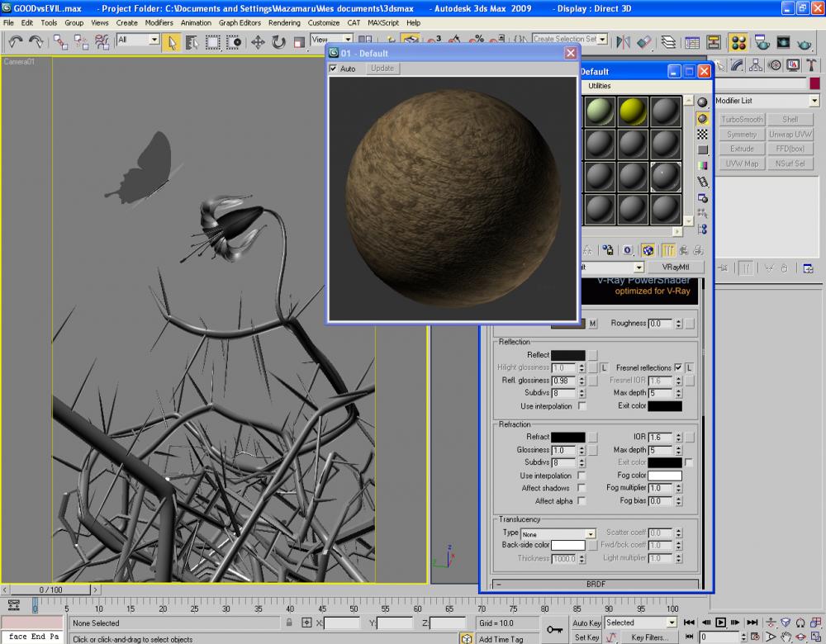Toggle the material editor Backlight icon
Screen dimensions: 826x644
703,118
